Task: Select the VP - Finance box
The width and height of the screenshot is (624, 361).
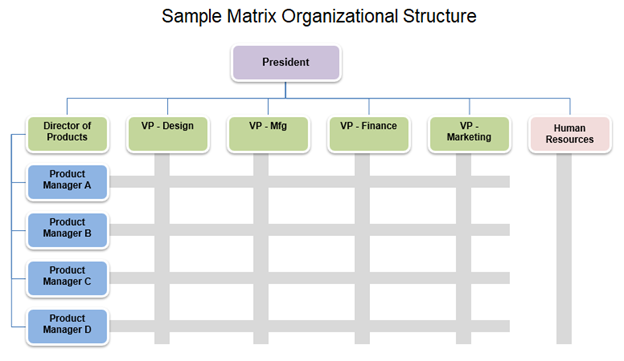Action: [x=369, y=134]
